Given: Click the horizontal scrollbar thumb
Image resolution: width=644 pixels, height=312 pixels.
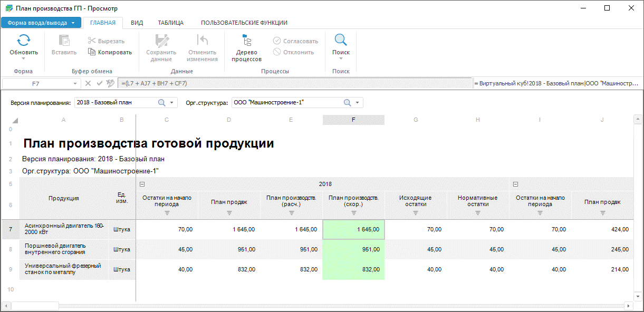Looking at the screenshot, I should pyautogui.click(x=35, y=306).
